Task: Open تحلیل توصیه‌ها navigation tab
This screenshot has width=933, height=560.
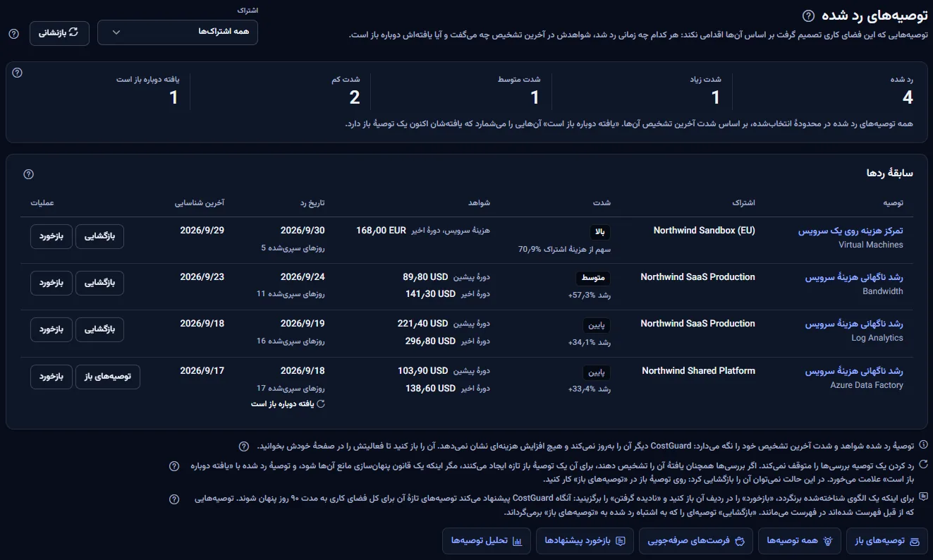Action: point(487,541)
